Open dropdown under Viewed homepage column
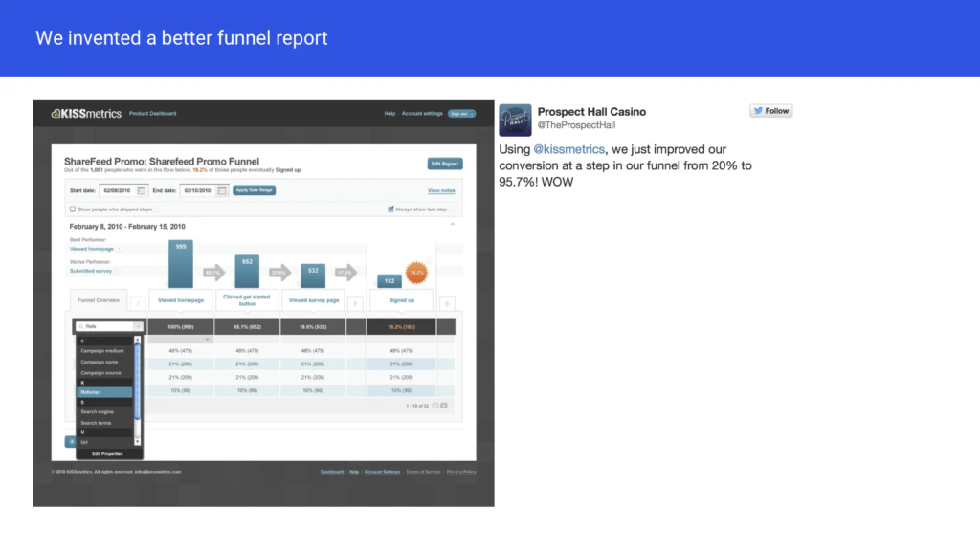 [207, 340]
